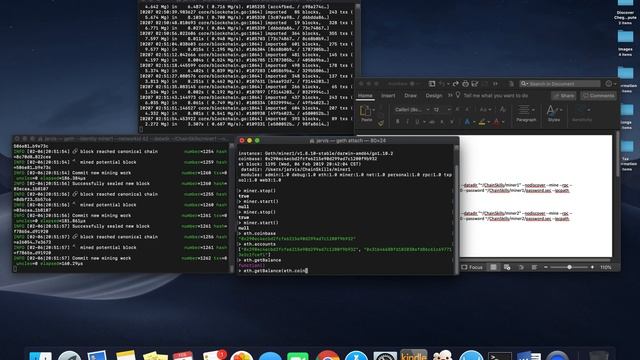The image size is (640, 360).
Task: Show more ribbon tabs chevron
Action: tap(450, 95)
